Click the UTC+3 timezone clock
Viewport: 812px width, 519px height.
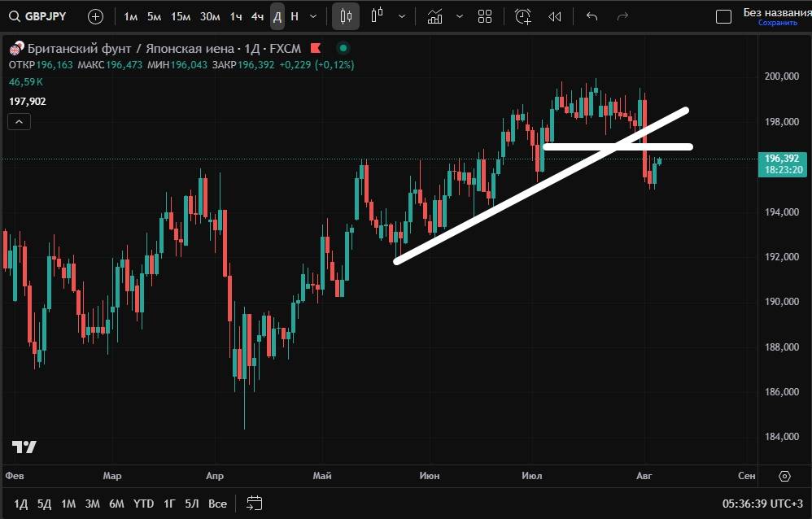[x=762, y=504]
